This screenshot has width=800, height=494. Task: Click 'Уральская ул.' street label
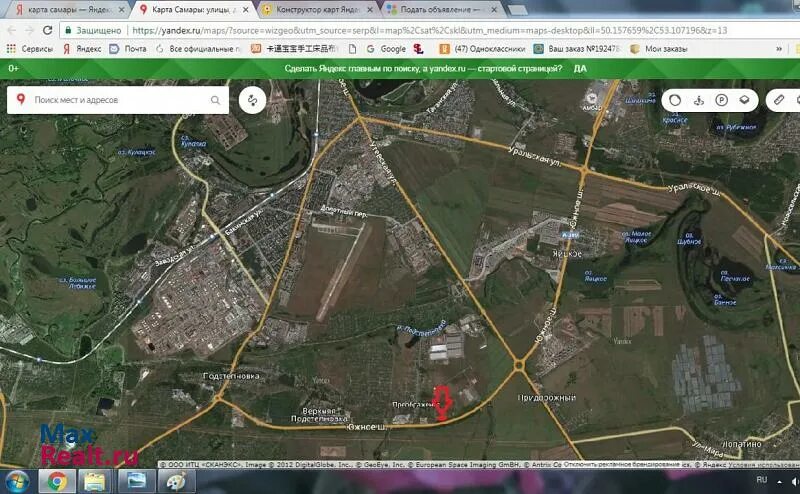tap(535, 156)
